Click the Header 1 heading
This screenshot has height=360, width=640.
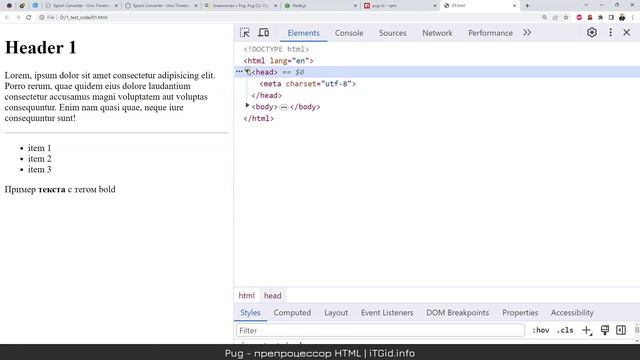(x=40, y=47)
